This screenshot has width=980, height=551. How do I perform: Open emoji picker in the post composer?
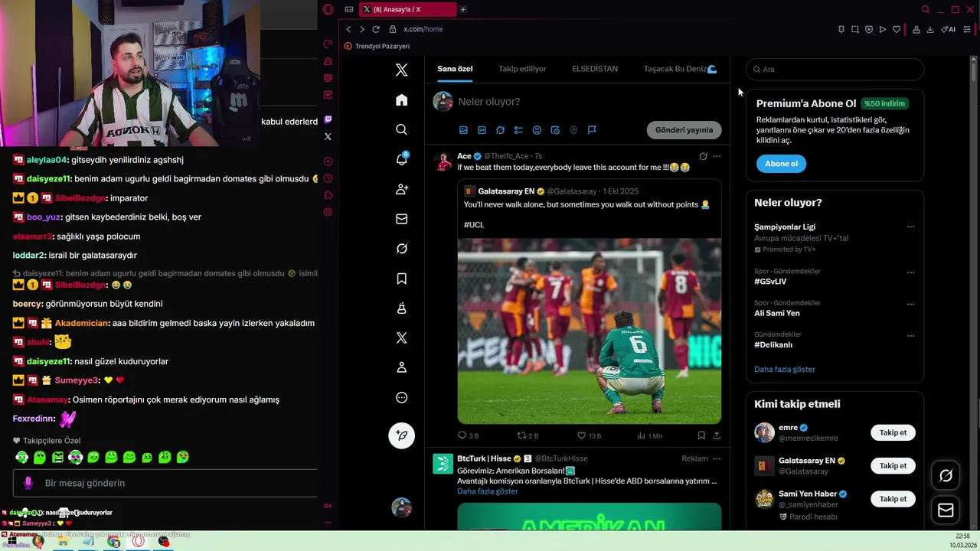click(x=537, y=130)
